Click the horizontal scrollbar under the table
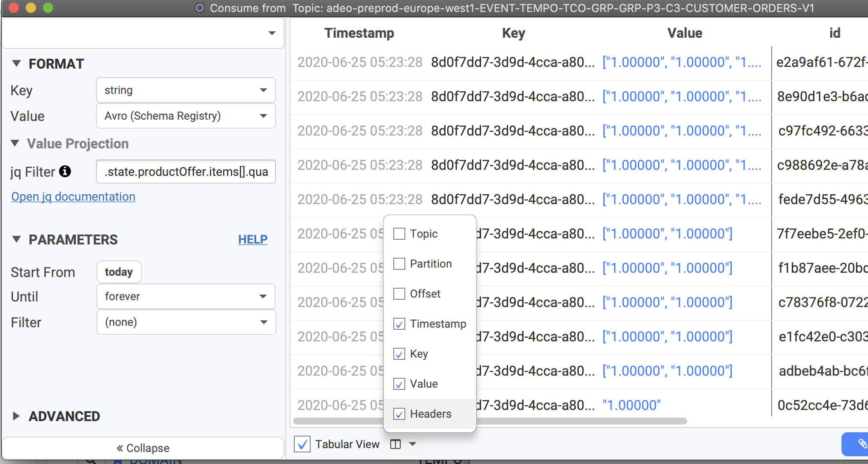Viewport: 868px width, 464px height. (490, 421)
